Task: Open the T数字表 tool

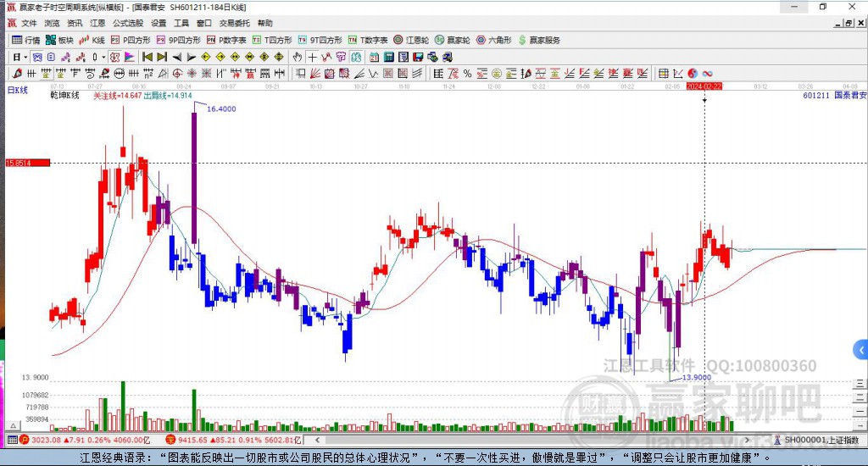Action: [x=368, y=40]
